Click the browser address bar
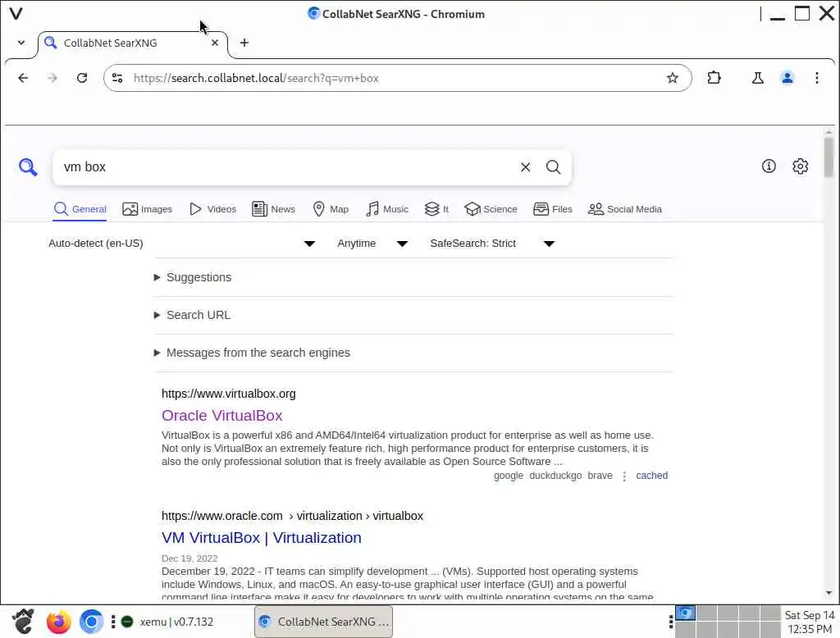Image resolution: width=840 pixels, height=638 pixels. click(396, 78)
